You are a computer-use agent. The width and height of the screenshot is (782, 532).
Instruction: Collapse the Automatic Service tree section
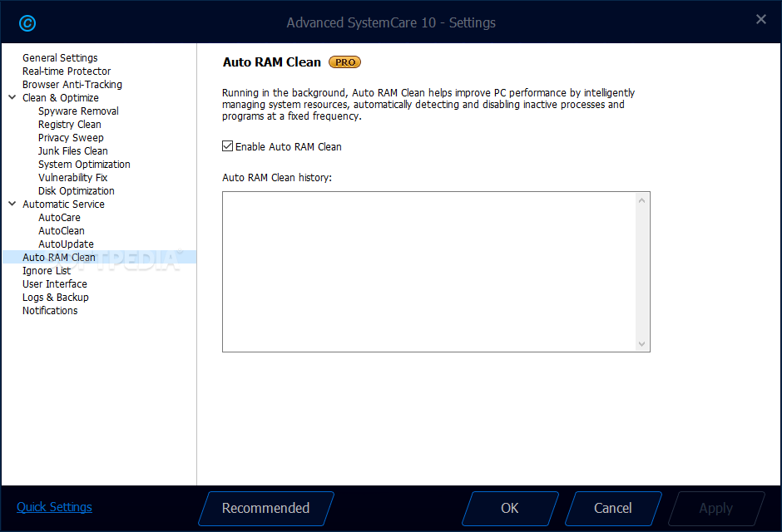click(12, 204)
